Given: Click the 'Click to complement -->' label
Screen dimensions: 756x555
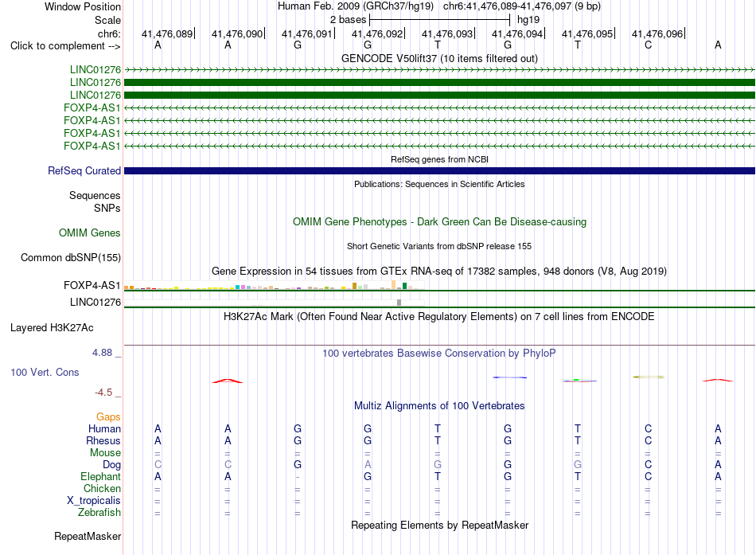Looking at the screenshot, I should point(65,46).
